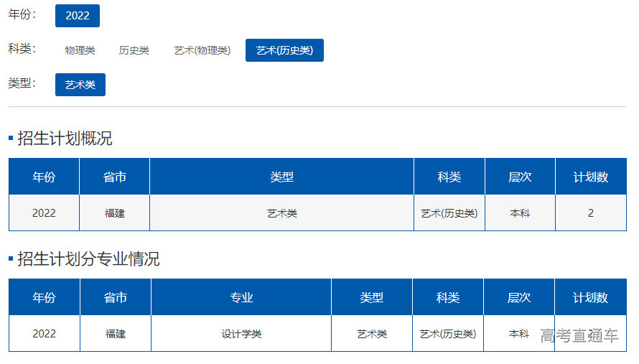Click the 高考直通车 watermark logo
The image size is (639, 364).
(579, 336)
